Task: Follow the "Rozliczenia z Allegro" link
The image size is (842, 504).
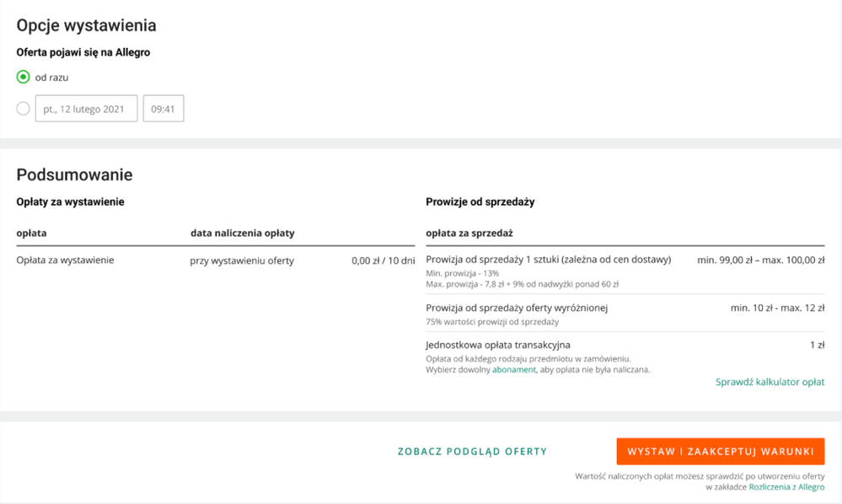Action: tap(786, 487)
